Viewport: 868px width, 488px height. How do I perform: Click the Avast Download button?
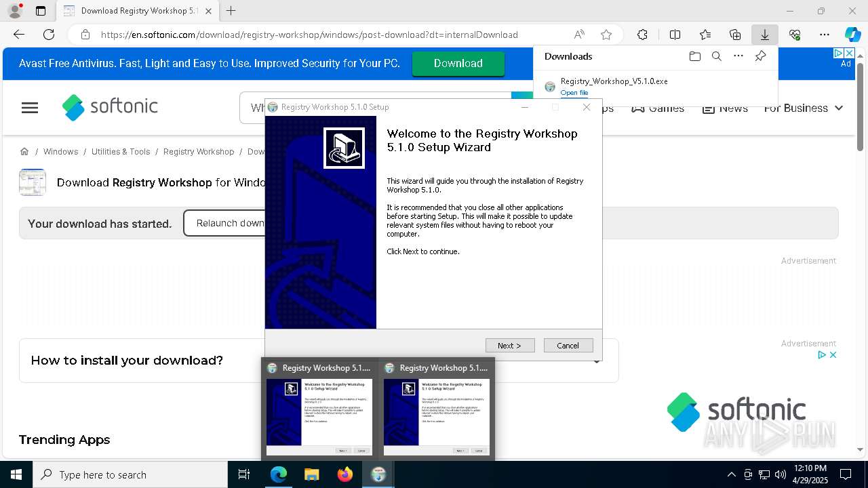(x=458, y=63)
